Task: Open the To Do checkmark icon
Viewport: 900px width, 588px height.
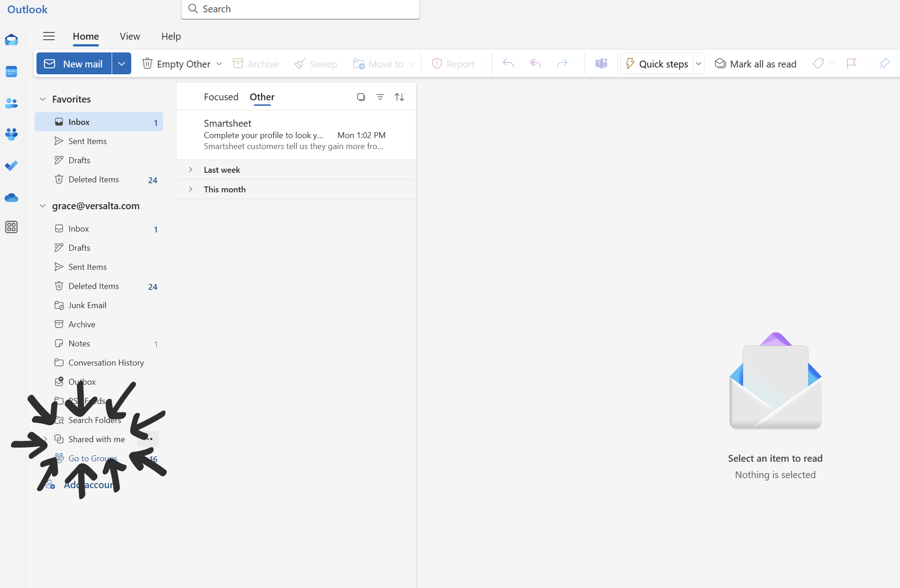Action: [x=11, y=165]
